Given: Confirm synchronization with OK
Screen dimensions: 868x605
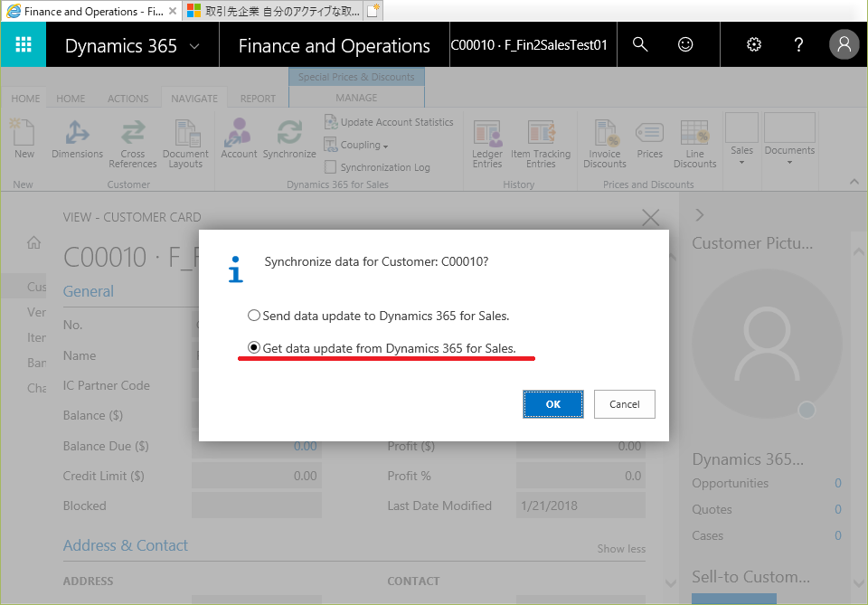Looking at the screenshot, I should [553, 404].
